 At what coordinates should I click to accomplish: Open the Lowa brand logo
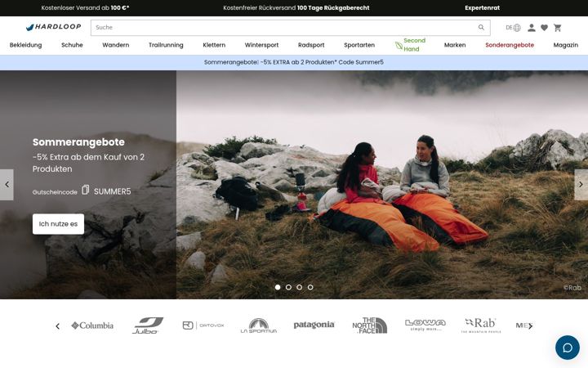pyautogui.click(x=425, y=325)
